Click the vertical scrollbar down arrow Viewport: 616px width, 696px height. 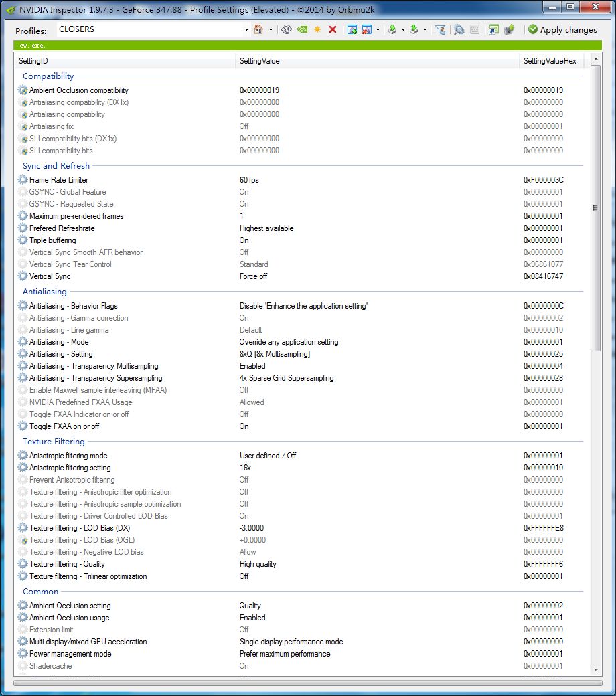[596, 671]
